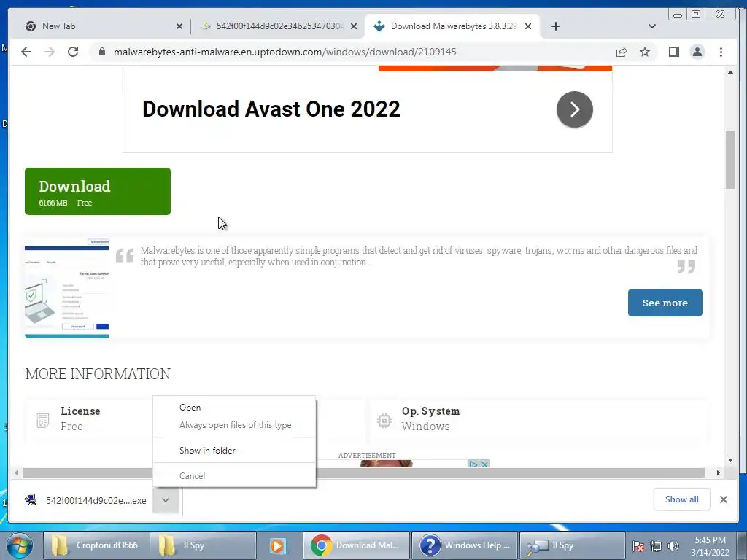Open the Windows Start menu
Screen dimensions: 747x560
(20, 545)
